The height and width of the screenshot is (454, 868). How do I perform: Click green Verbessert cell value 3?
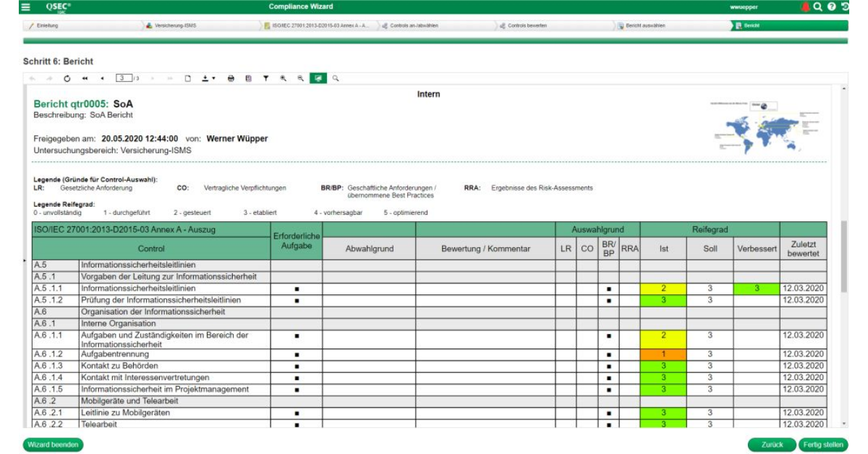(757, 288)
